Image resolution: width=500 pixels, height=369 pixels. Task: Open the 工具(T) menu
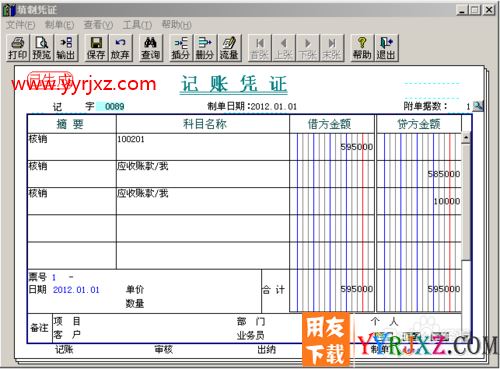point(137,25)
